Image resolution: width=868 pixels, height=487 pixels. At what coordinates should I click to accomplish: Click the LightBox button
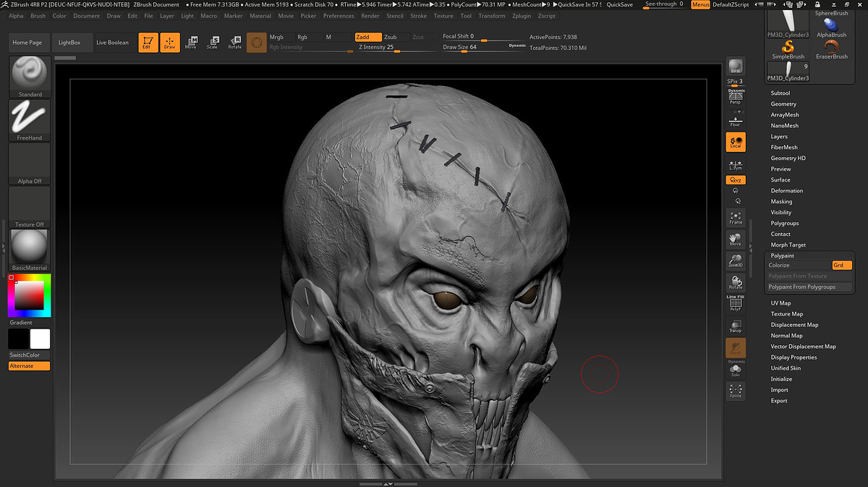pos(70,43)
